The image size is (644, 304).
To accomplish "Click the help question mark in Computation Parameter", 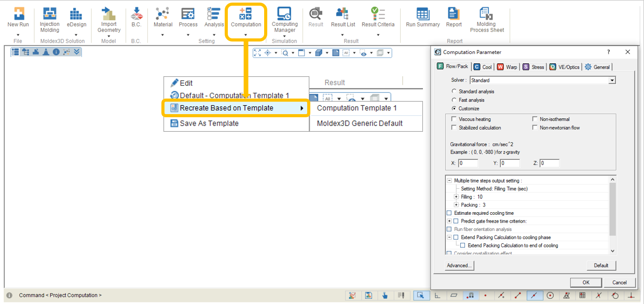I will pyautogui.click(x=609, y=52).
